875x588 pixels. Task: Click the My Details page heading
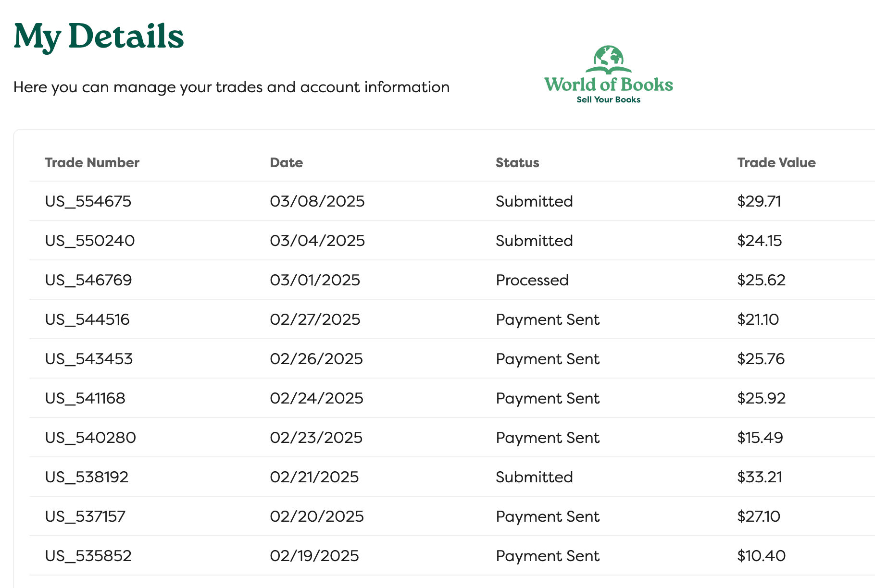99,37
